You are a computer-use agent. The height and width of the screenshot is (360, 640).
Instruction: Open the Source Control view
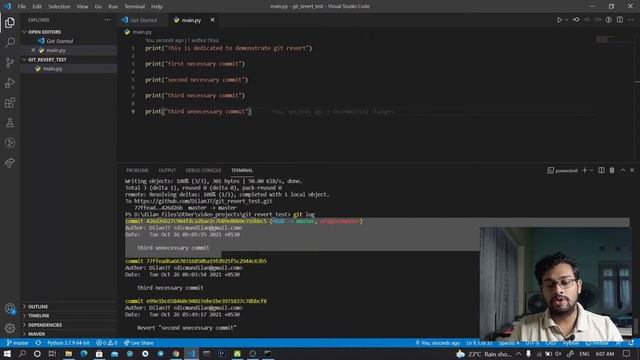pyautogui.click(x=10, y=62)
